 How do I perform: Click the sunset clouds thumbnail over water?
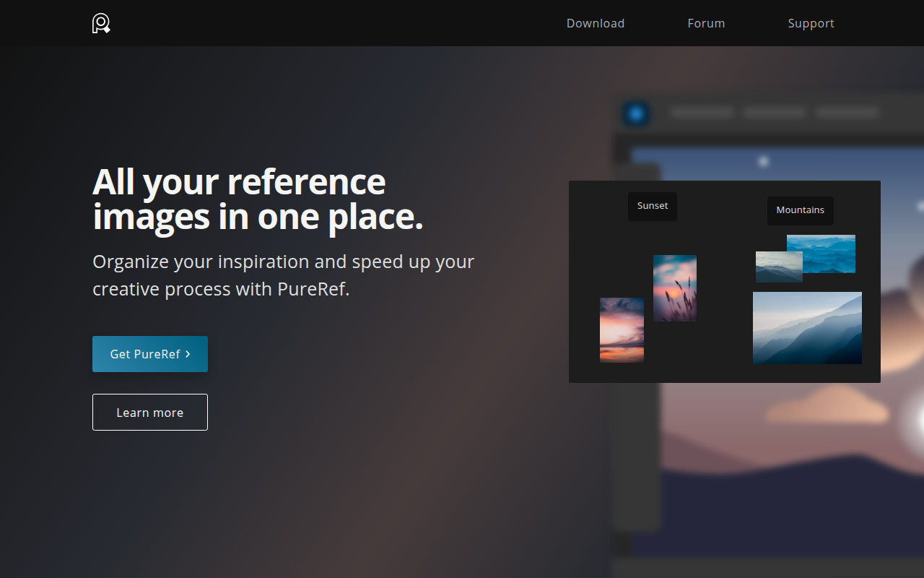click(622, 329)
